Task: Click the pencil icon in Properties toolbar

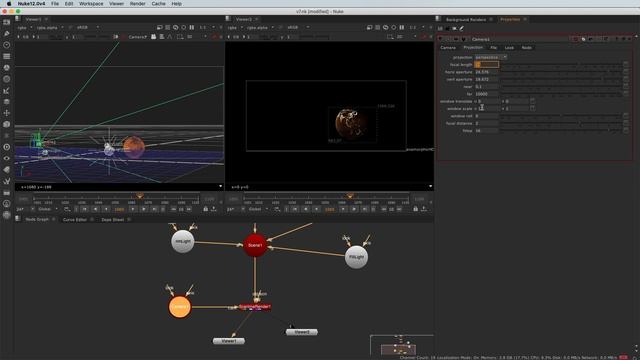Action: (462, 28)
